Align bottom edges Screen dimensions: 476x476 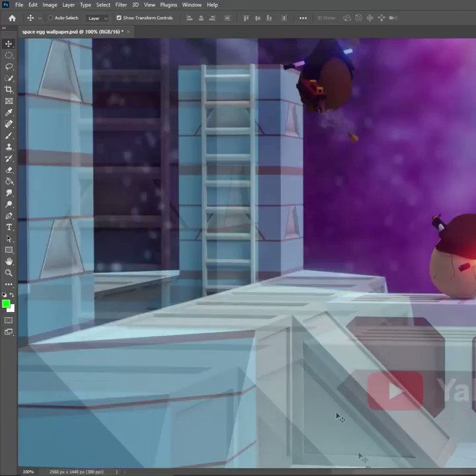coord(269,19)
